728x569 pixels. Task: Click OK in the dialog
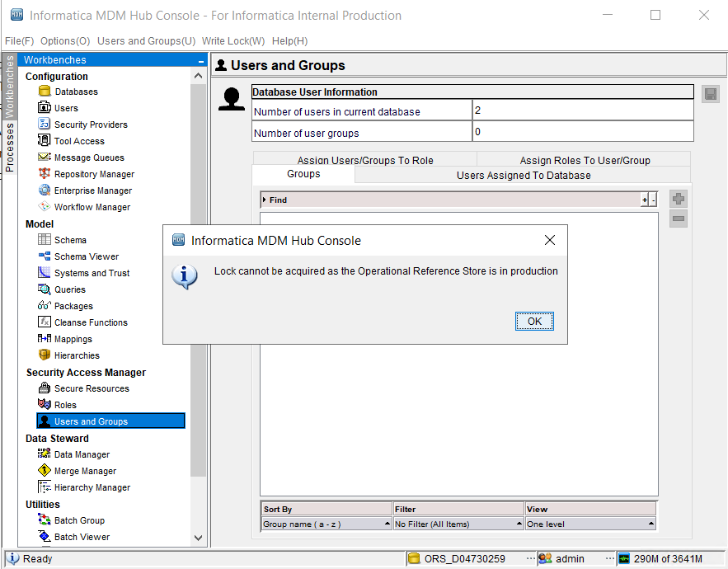coord(534,321)
